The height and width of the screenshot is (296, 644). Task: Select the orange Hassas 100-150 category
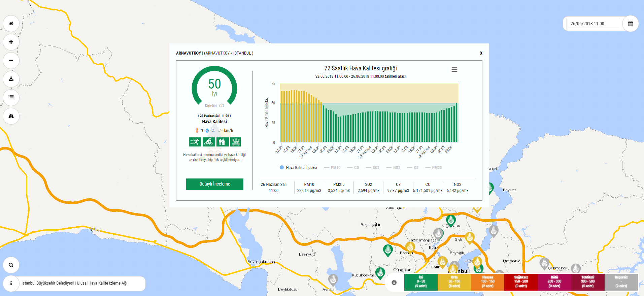tap(487, 282)
